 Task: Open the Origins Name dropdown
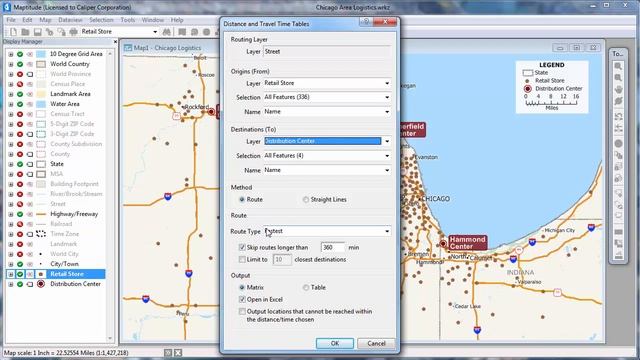[387, 111]
